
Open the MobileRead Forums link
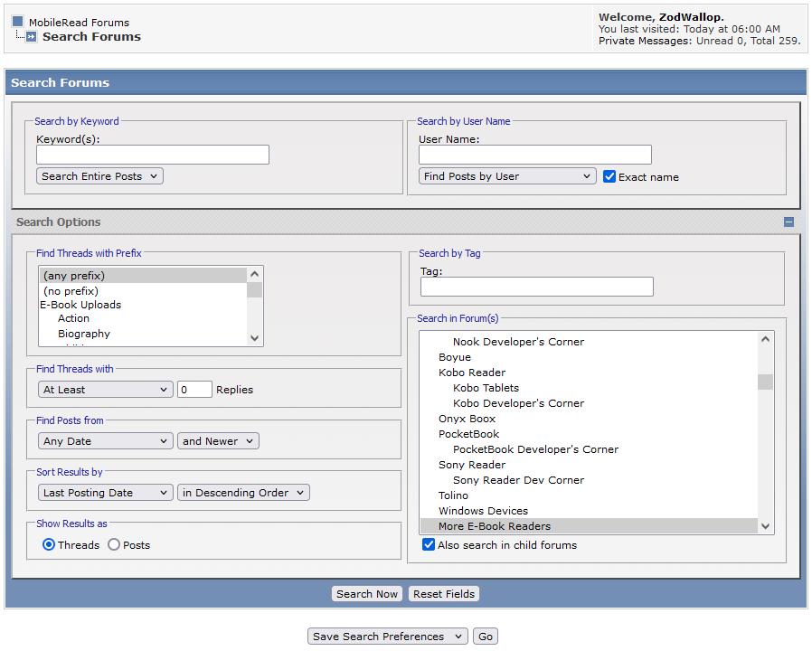(x=79, y=23)
